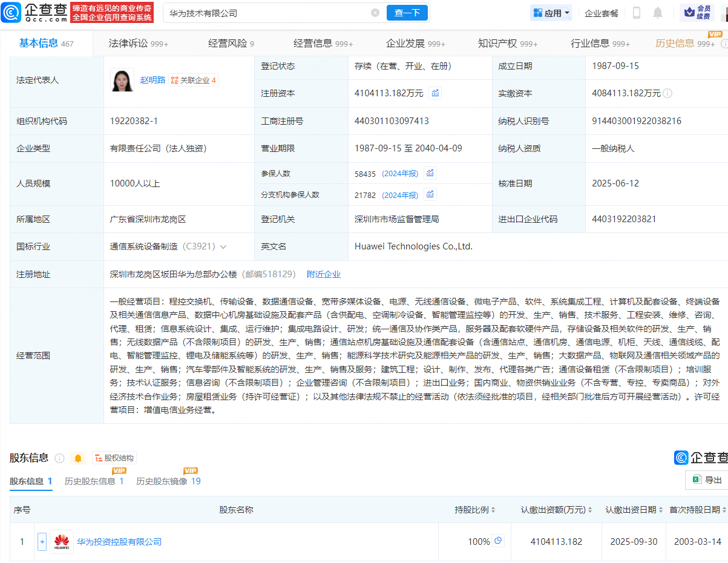
Task: Click the info icon next to 实缴资本
Action: (x=669, y=93)
